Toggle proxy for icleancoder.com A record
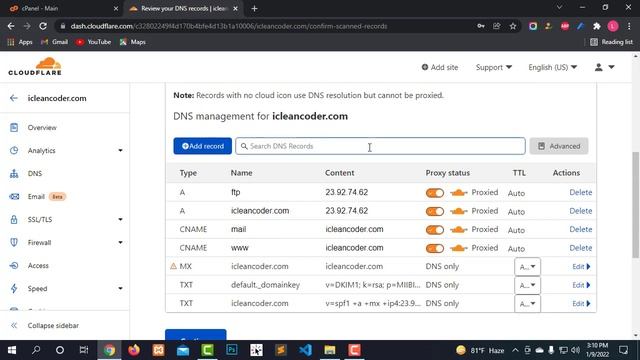This screenshot has width=640, height=360. tap(435, 211)
